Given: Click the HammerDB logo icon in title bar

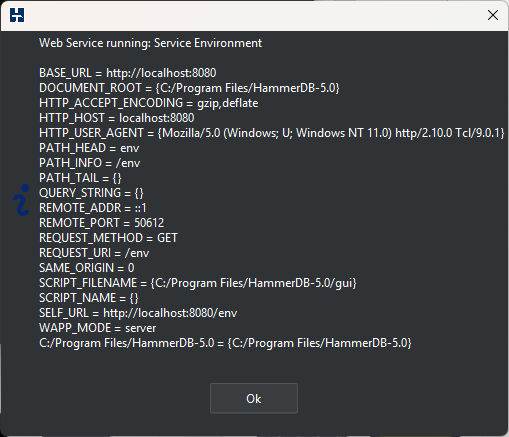Looking at the screenshot, I should (x=17, y=15).
